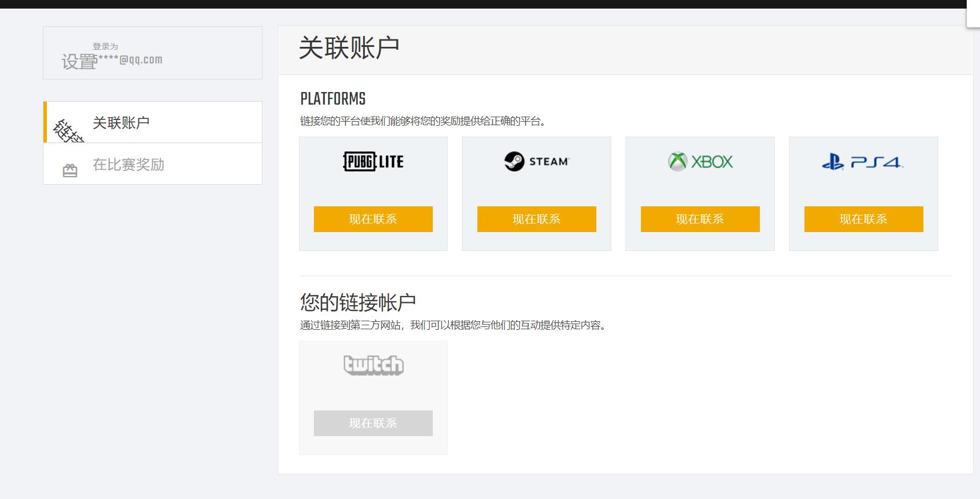
Task: Link Steam account with 现在联系 button
Action: (x=537, y=219)
